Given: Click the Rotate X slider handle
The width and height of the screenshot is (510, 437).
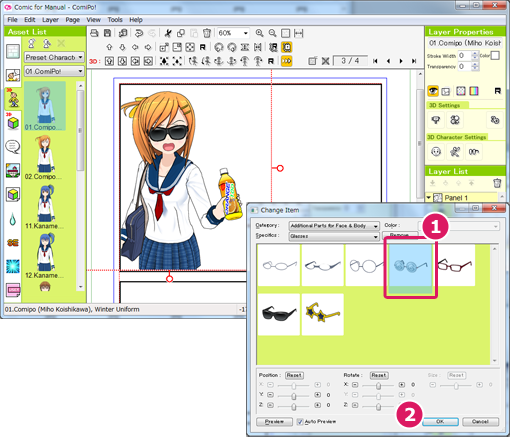Looking at the screenshot, I should 378,386.
